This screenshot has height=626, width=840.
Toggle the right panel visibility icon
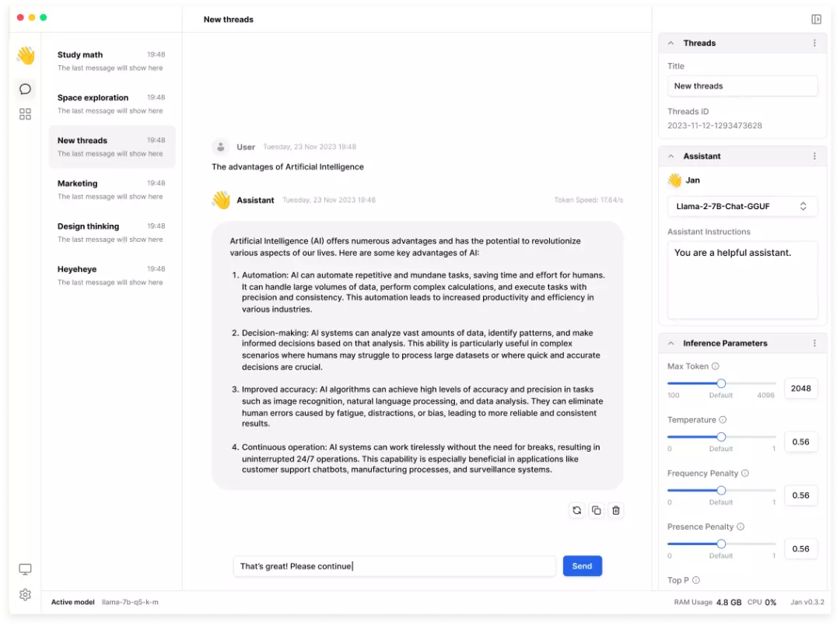(816, 19)
